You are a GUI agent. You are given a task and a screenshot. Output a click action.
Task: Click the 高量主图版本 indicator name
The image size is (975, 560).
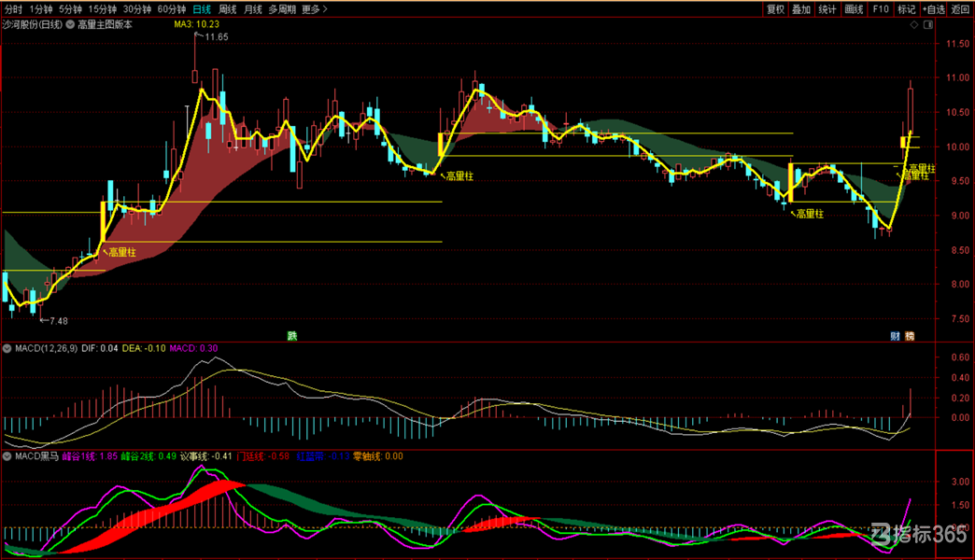(106, 24)
